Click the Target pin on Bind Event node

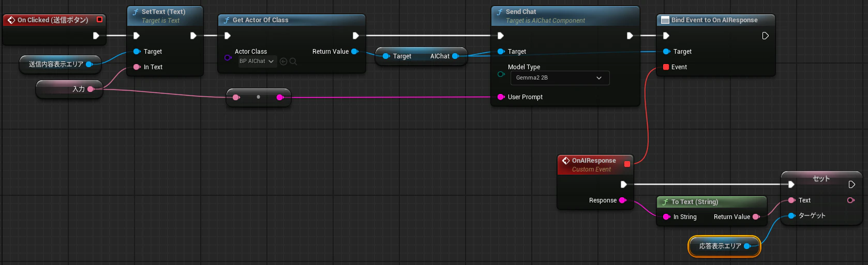[x=667, y=52]
